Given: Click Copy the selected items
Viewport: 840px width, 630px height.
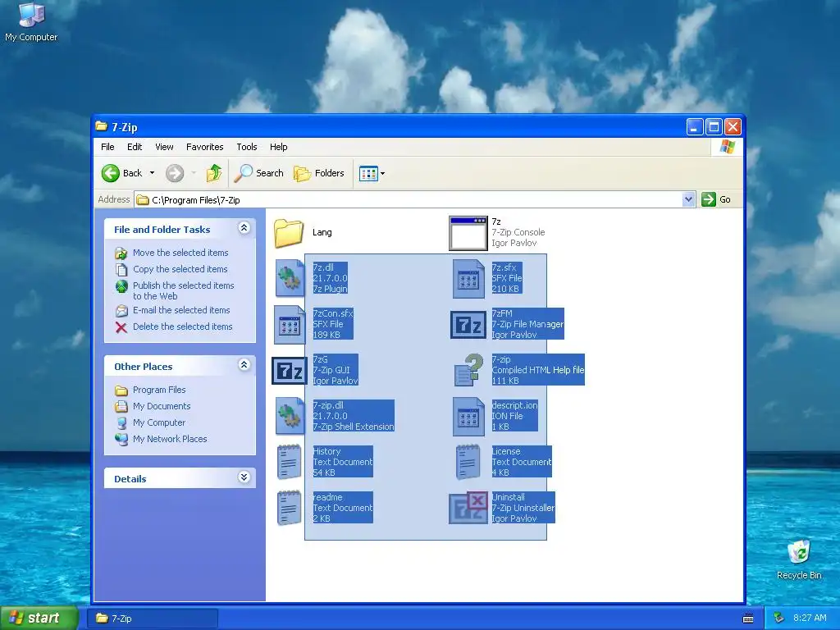Looking at the screenshot, I should click(x=180, y=269).
